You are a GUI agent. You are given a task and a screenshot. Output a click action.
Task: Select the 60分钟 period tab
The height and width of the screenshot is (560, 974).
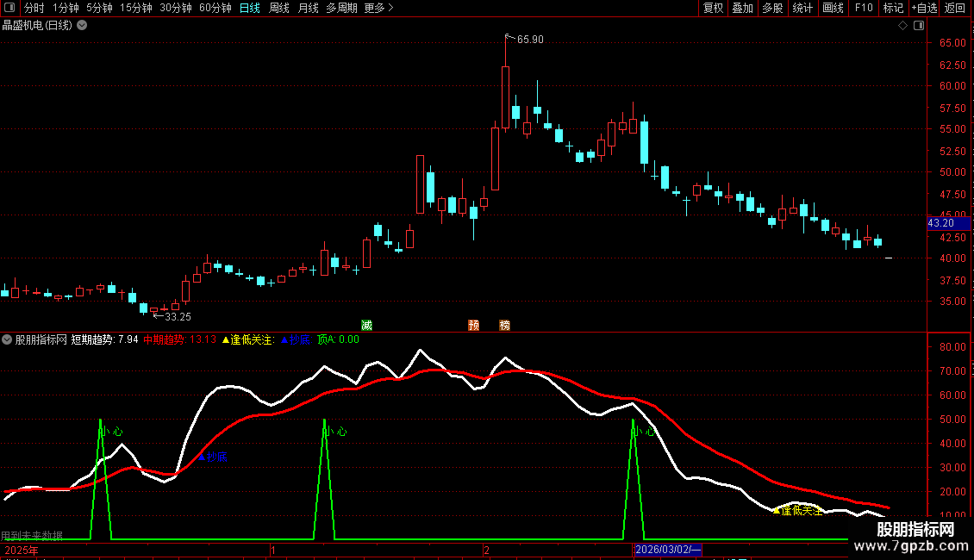[x=215, y=9]
